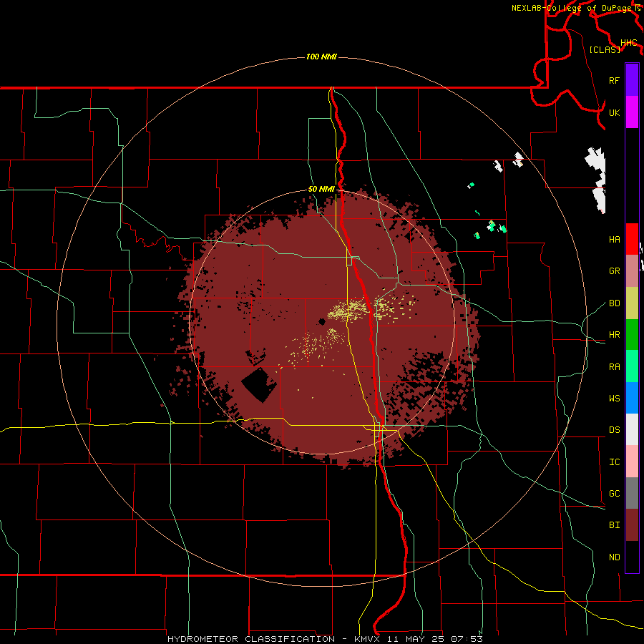The height and width of the screenshot is (644, 644).
Task: Click the HHC product code text
Action: [629, 43]
